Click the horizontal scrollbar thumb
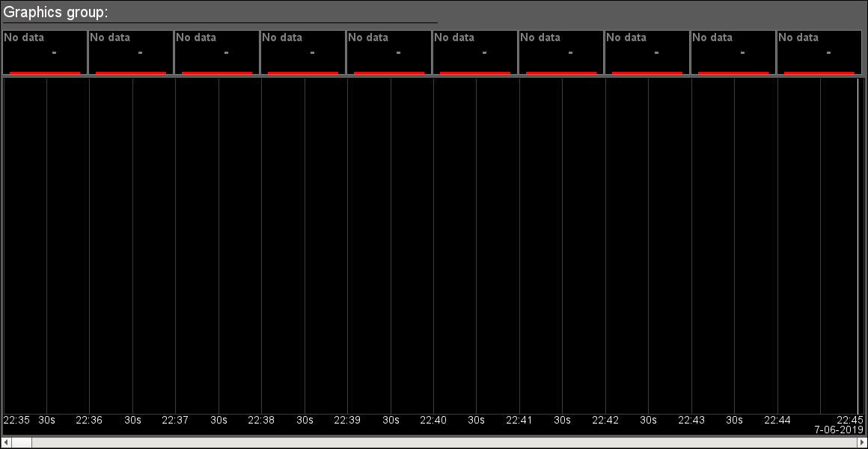Viewport: 868px width, 449px height. point(21,443)
